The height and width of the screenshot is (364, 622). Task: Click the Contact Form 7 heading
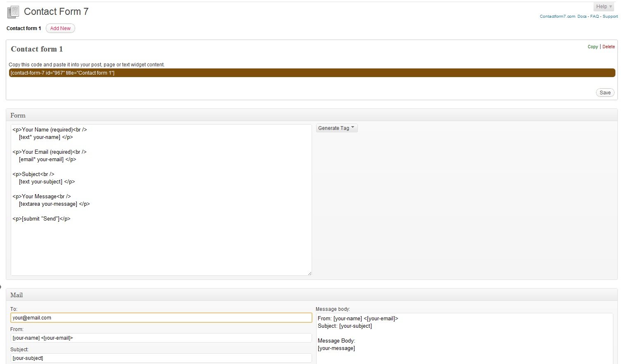56,12
